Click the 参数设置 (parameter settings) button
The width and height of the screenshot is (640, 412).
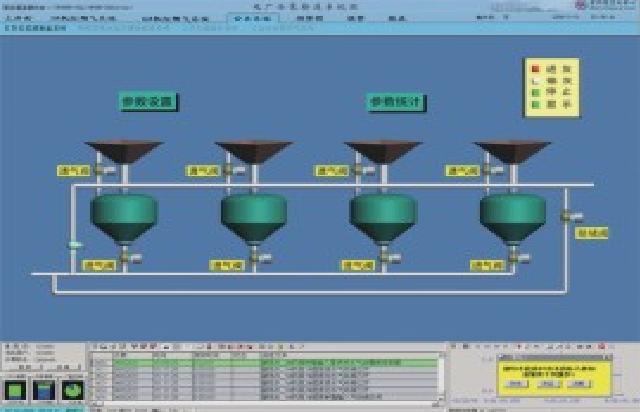point(148,101)
